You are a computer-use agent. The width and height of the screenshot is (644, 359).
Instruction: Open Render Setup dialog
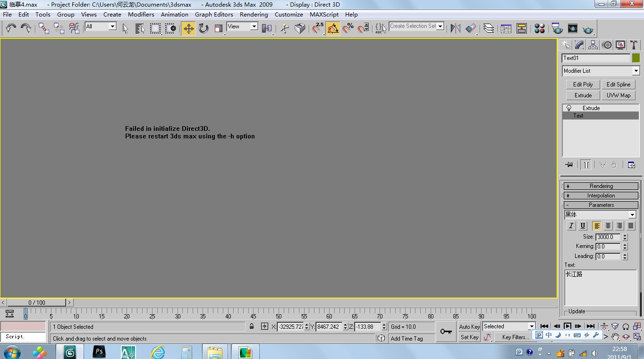[x=558, y=28]
